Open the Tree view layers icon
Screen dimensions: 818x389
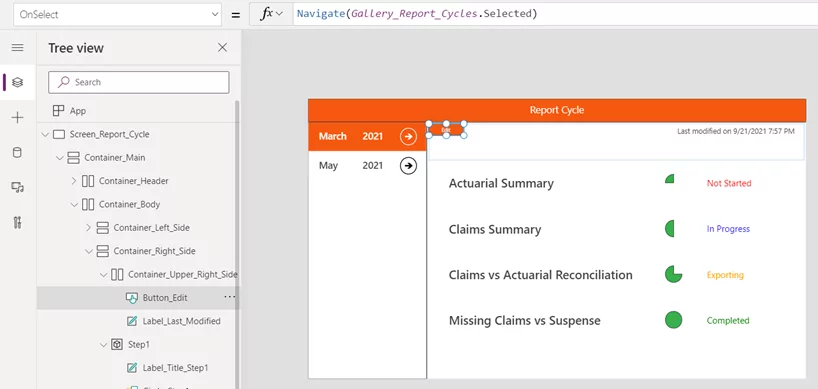(17, 82)
